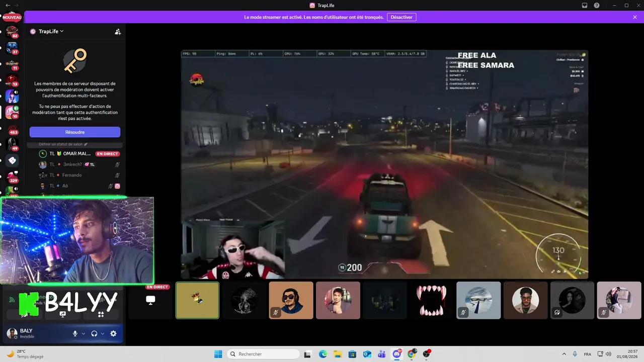The height and width of the screenshot is (362, 644).
Task: Open Microsoft Store from the taskbar
Action: coord(353,354)
